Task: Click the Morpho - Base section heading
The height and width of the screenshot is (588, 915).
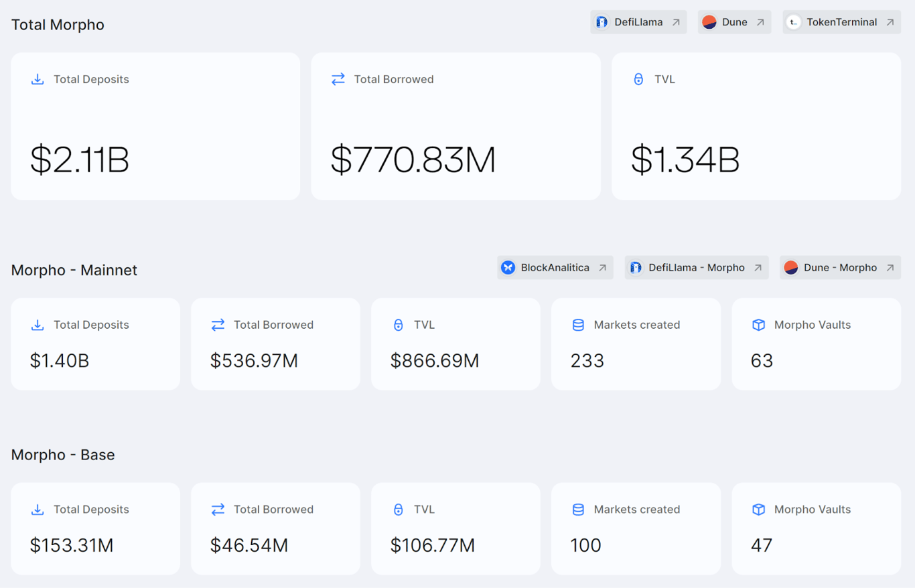Action: pos(63,455)
